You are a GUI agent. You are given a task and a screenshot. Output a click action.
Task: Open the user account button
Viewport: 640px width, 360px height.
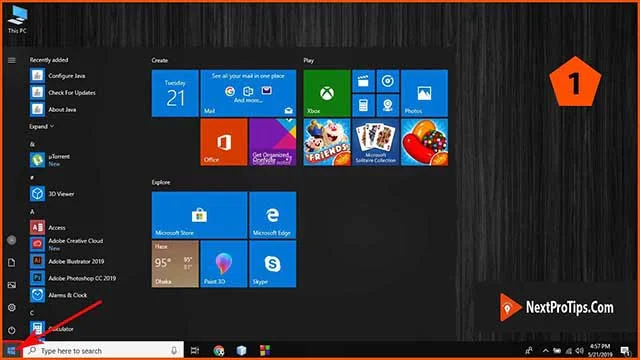pos(12,240)
